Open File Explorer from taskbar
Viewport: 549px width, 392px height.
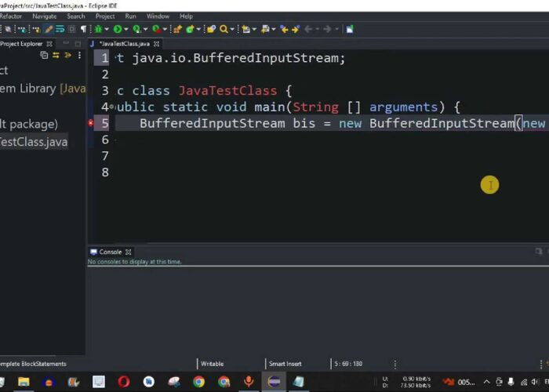pos(24,382)
